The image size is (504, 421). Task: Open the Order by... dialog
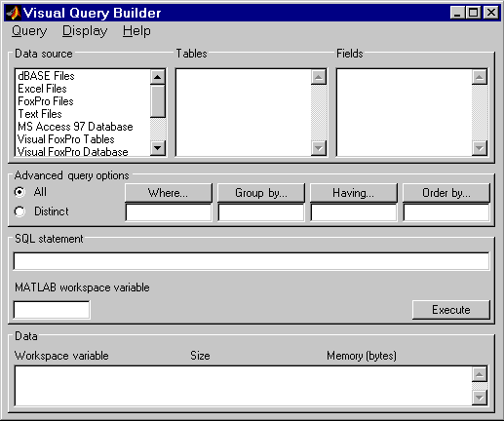pyautogui.click(x=446, y=193)
